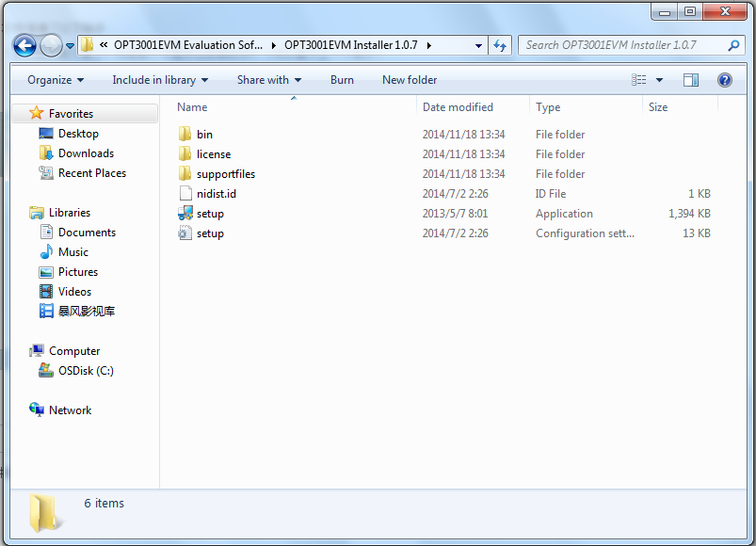The image size is (756, 546).
Task: Select the Pictures library
Action: [77, 272]
